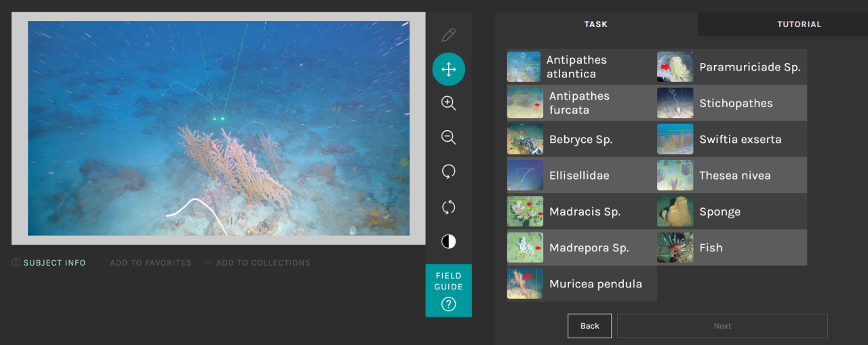The image size is (868, 345).
Task: Reset the image view
Action: point(448,207)
